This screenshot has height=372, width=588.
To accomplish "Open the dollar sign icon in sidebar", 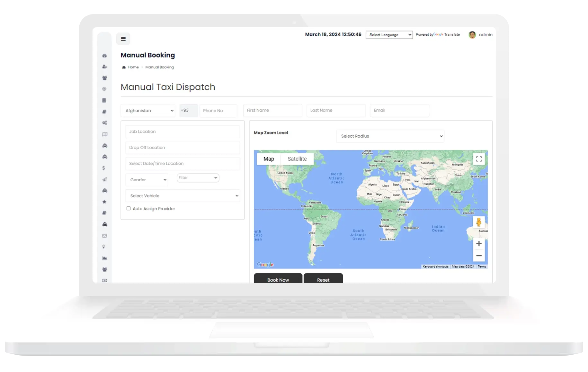I will click(x=104, y=168).
